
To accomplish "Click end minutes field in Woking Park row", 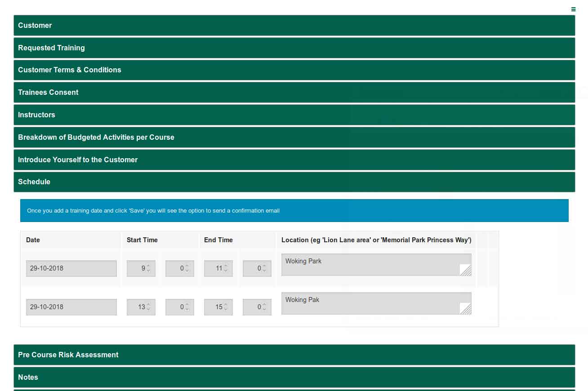I will [x=257, y=268].
